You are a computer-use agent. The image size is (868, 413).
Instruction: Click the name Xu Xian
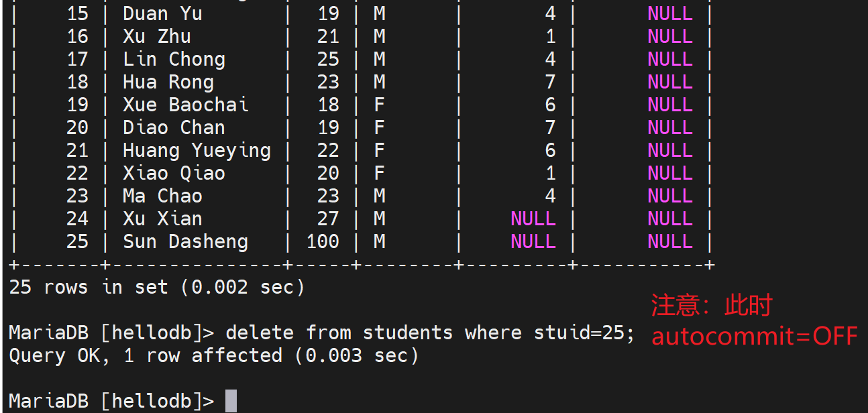(162, 219)
